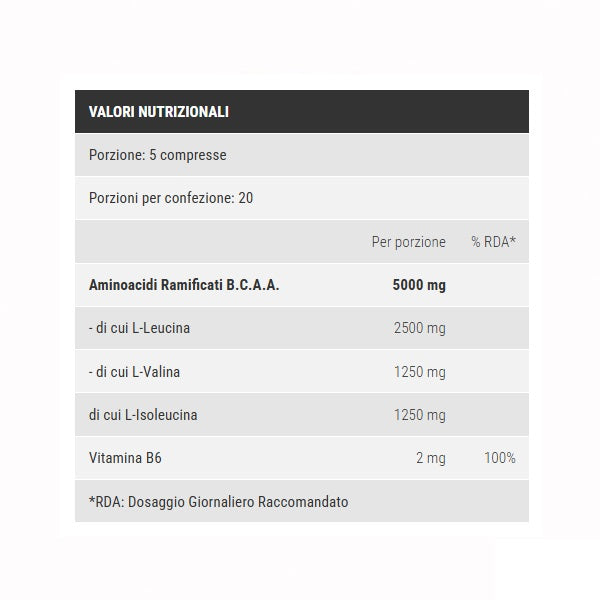Screen dimensions: 600x600
Task: Select the 1250 mg L-Valina amount
Action: tap(420, 372)
